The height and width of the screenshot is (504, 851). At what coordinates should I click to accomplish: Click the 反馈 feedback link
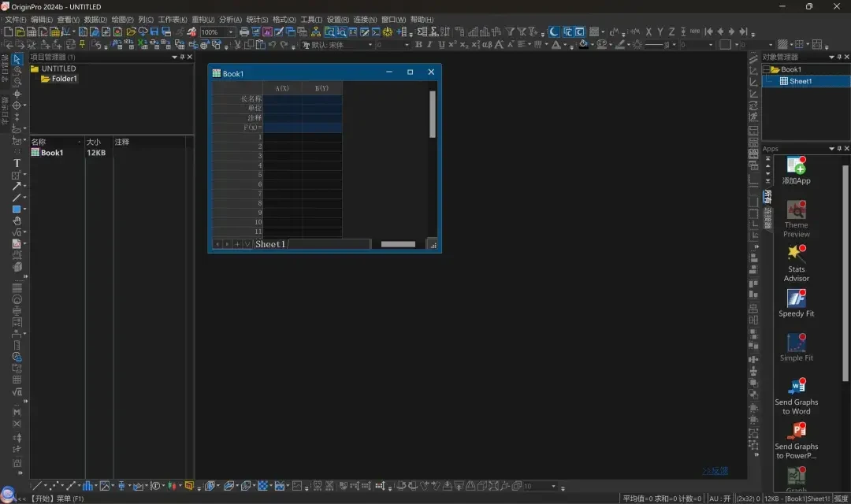pos(715,471)
